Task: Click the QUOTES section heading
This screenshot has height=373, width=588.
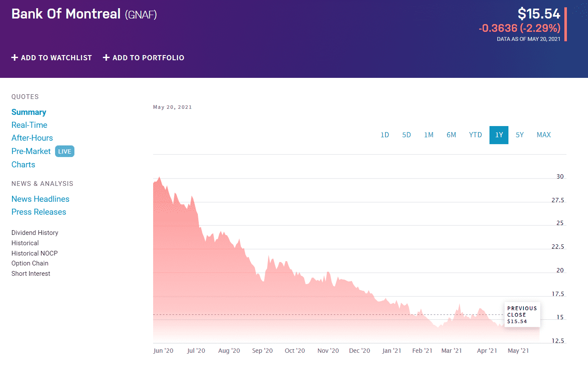Action: click(25, 97)
